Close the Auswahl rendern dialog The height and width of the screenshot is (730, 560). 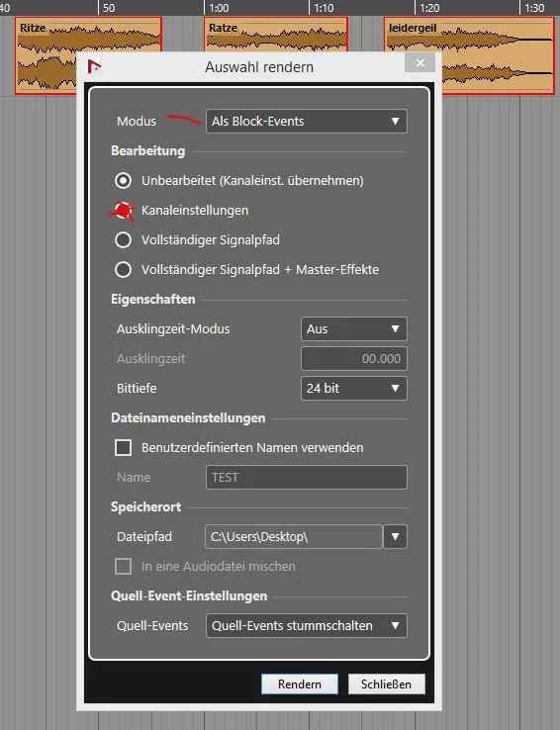pos(420,63)
